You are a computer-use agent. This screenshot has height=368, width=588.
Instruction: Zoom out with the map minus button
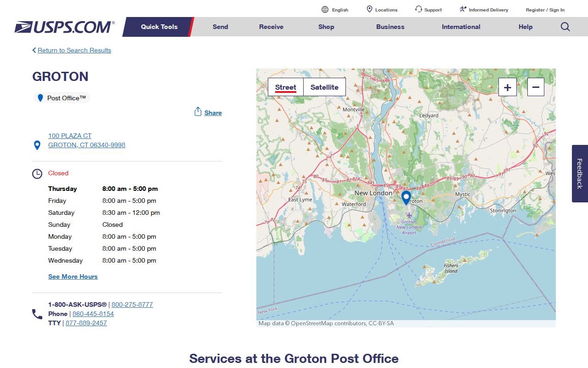(x=536, y=87)
